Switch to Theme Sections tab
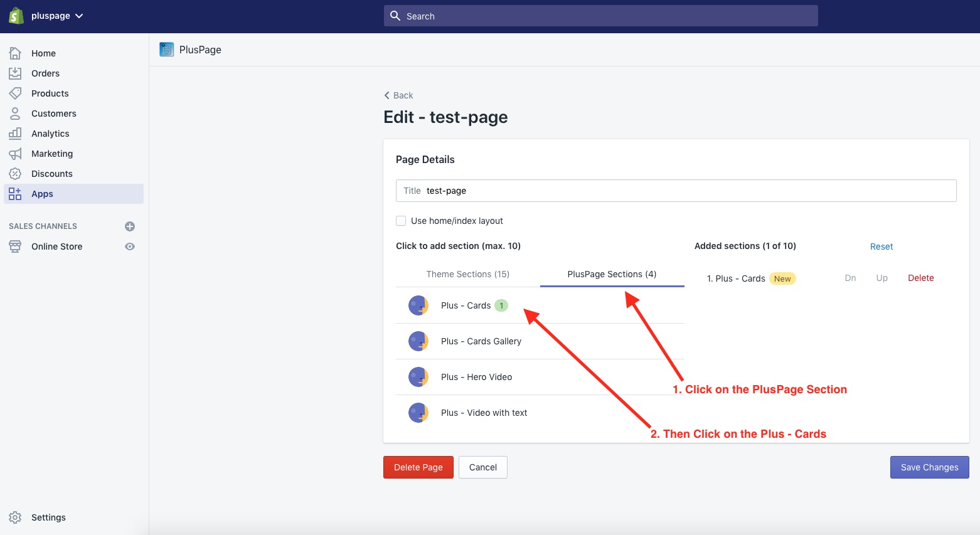 467,274
